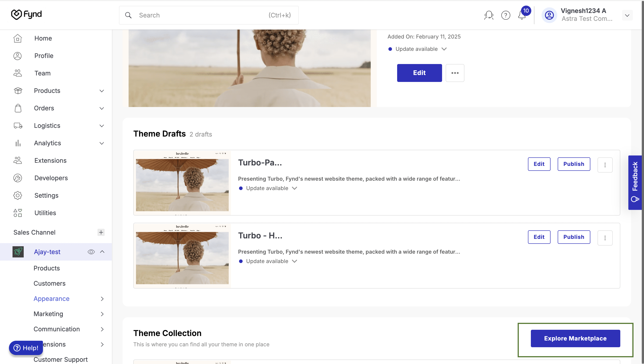Focus the Search input field
The width and height of the screenshot is (644, 364).
click(x=209, y=15)
